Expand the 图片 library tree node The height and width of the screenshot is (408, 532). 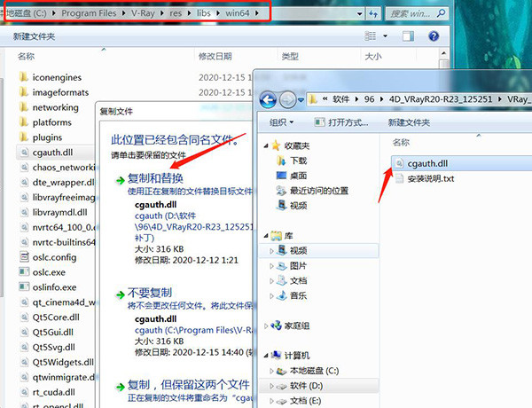click(x=273, y=266)
